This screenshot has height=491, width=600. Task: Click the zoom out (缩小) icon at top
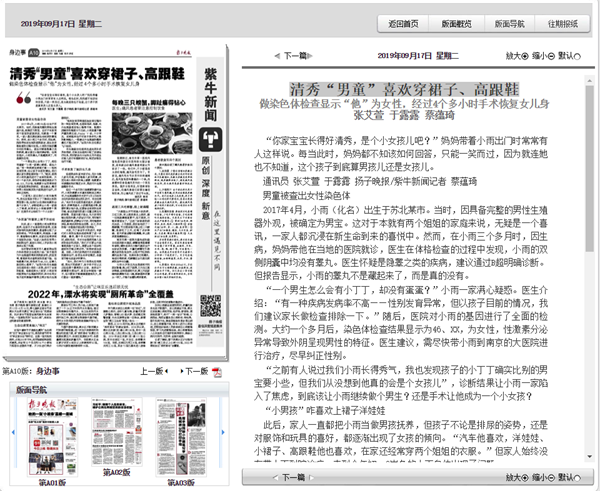point(553,56)
